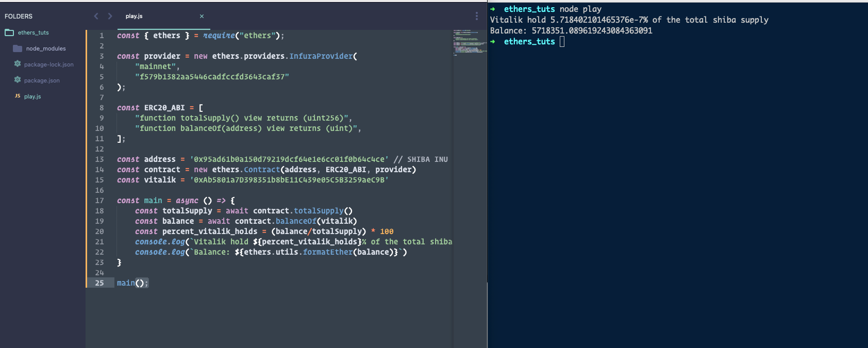Expand the node_modules folder
The height and width of the screenshot is (348, 868).
[46, 48]
